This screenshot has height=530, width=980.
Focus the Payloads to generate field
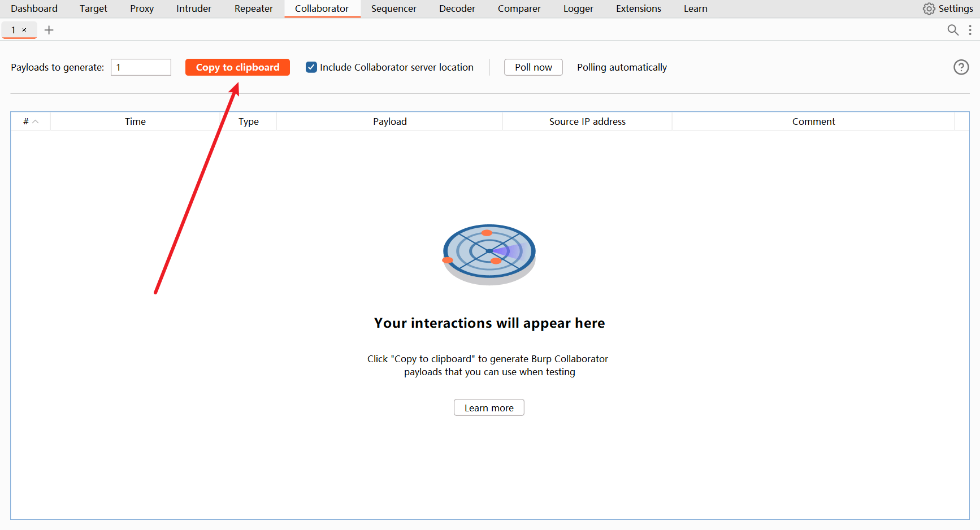tap(141, 67)
